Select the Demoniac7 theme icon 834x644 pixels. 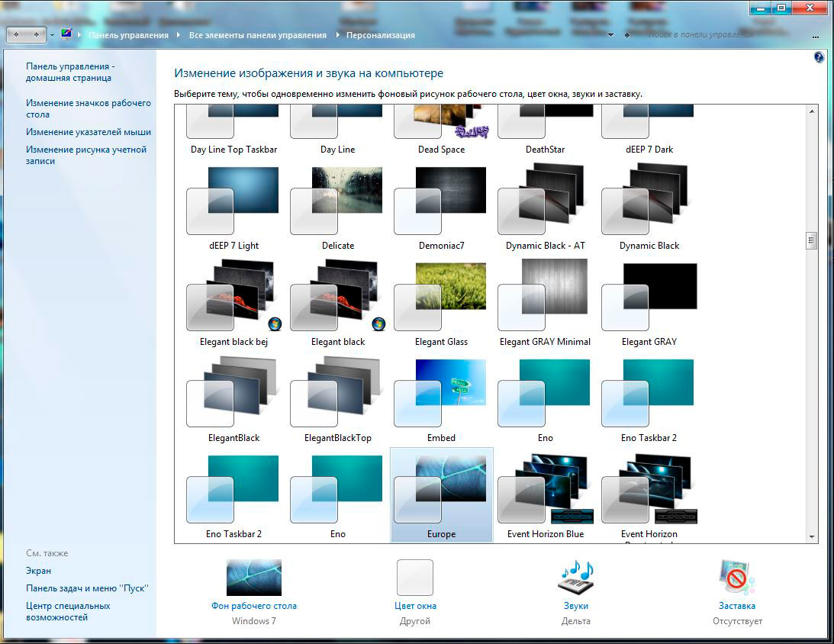pos(441,201)
